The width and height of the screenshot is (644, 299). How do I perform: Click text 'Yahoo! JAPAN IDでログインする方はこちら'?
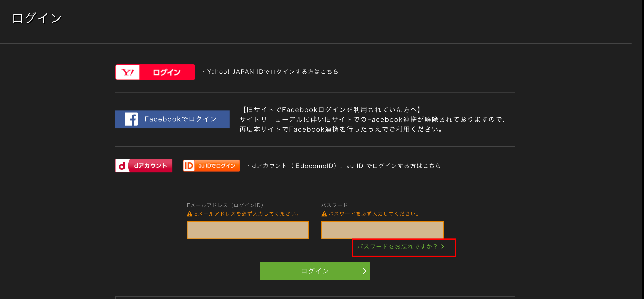click(x=273, y=72)
